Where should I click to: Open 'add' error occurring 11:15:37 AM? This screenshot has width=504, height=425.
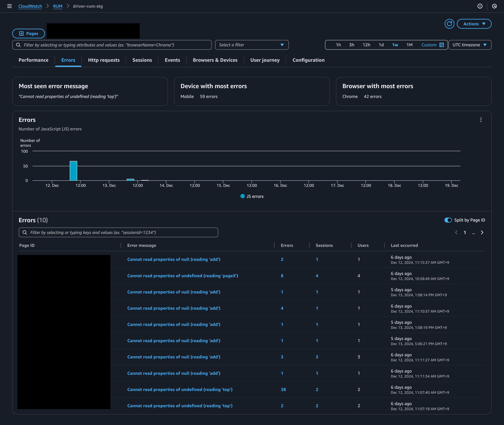click(x=174, y=259)
